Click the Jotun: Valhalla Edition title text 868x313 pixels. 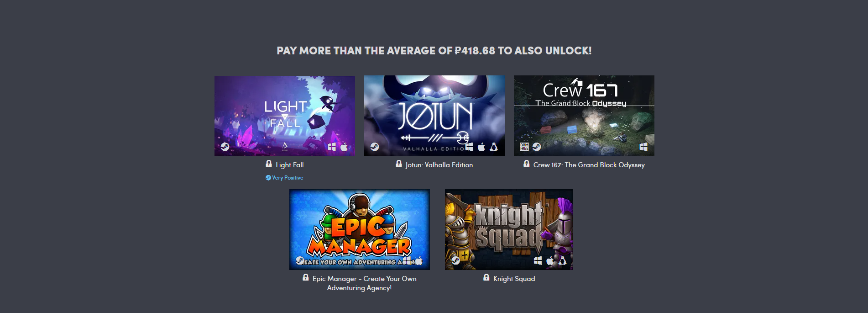[439, 165]
